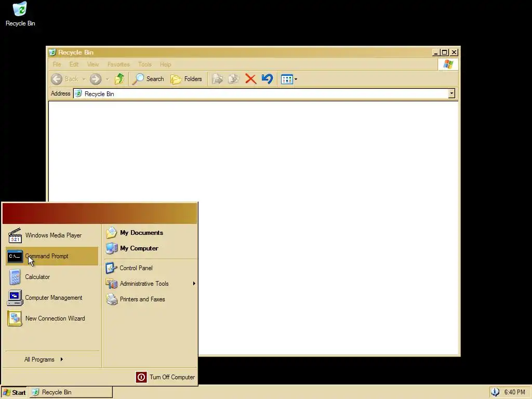532x399 pixels.
Task: Expand All Programs list
Action: (52, 360)
